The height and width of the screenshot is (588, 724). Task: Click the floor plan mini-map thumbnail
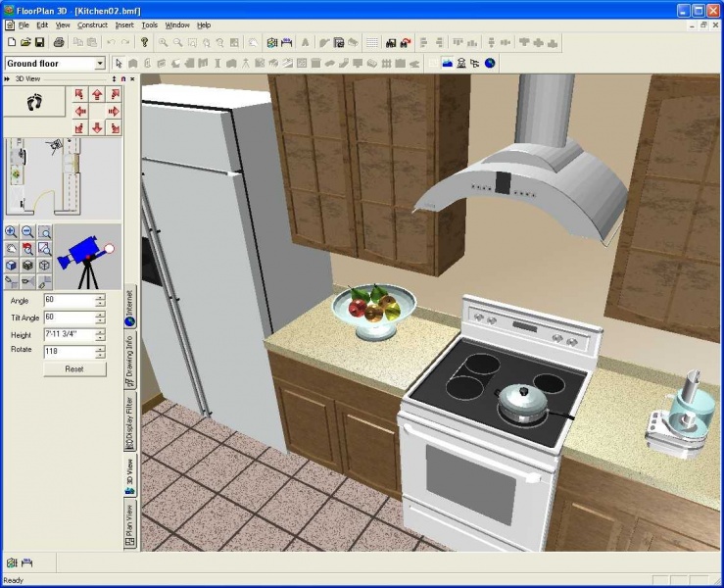coord(63,177)
